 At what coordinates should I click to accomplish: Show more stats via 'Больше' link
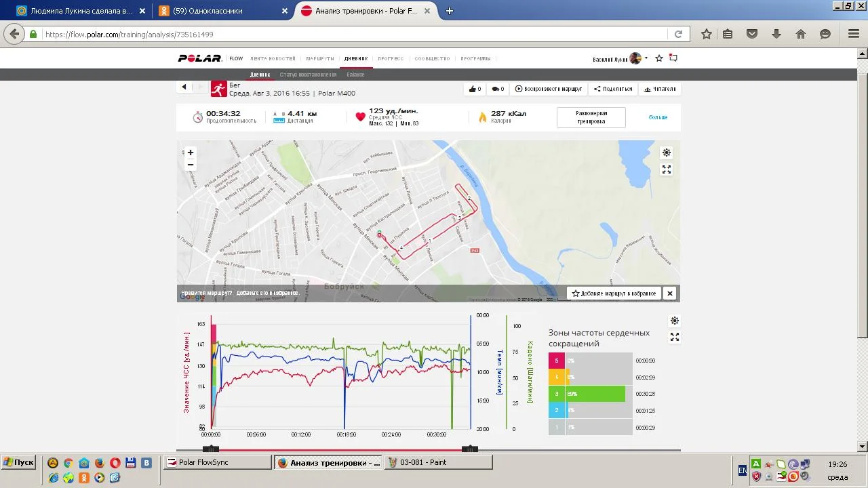click(x=658, y=117)
